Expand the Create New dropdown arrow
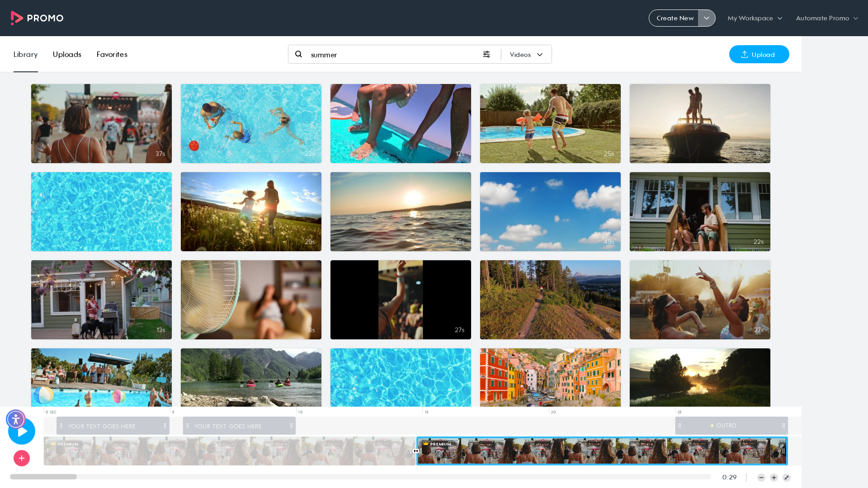Screen dimensions: 868x488 (707, 18)
